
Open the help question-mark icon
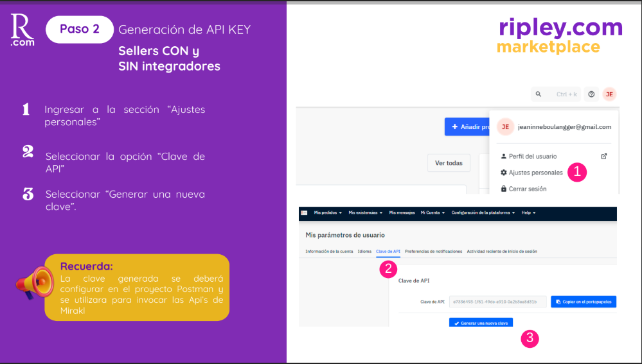tap(591, 94)
